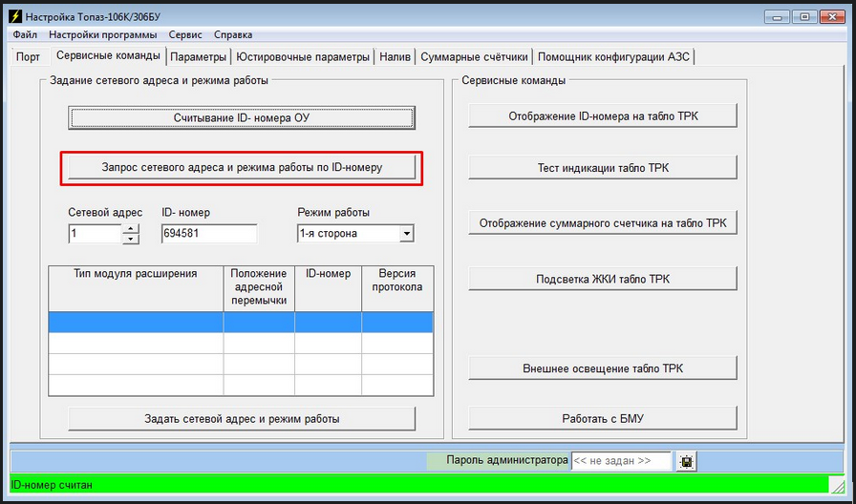Click the ID-номер table column header
The width and height of the screenshot is (856, 504).
(x=328, y=288)
